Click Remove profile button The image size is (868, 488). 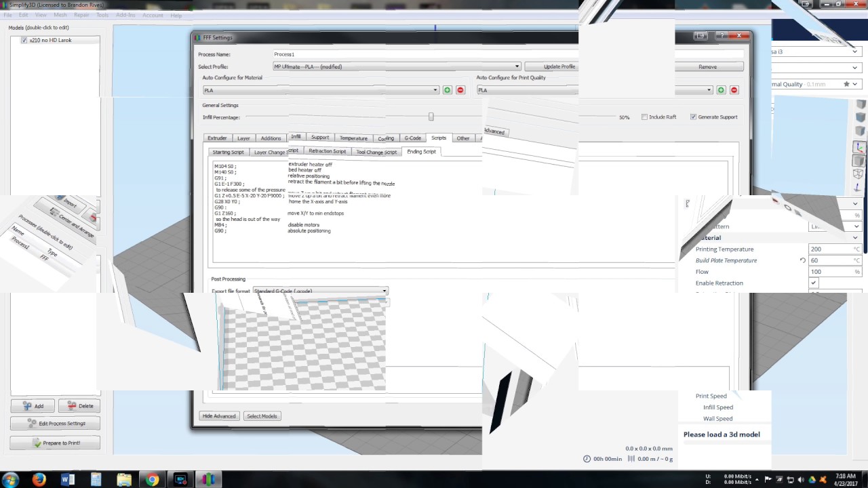pos(707,66)
